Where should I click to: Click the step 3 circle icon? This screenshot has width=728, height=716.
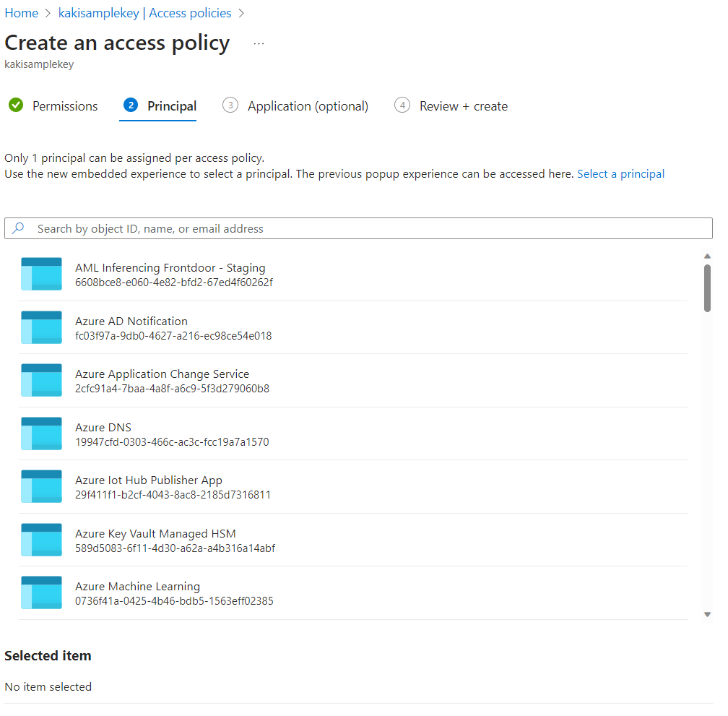[230, 105]
